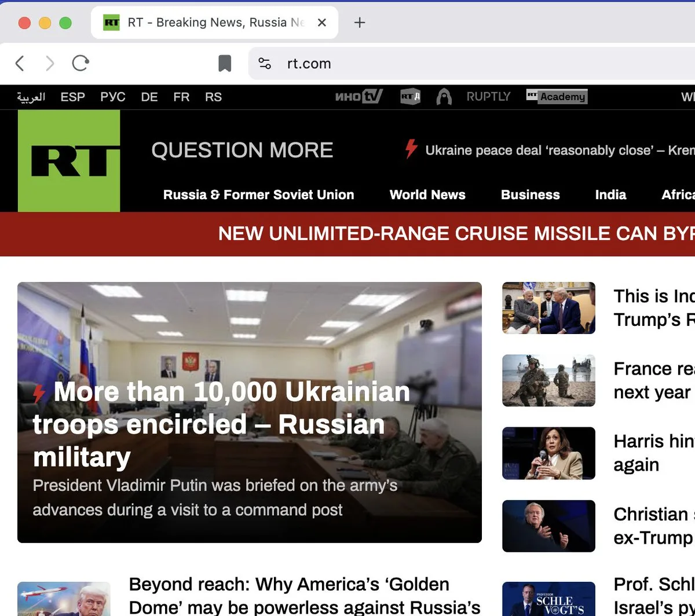Read Beyond reach: Why America's 'Golden Dome' article
695x616 pixels.
click(x=305, y=596)
